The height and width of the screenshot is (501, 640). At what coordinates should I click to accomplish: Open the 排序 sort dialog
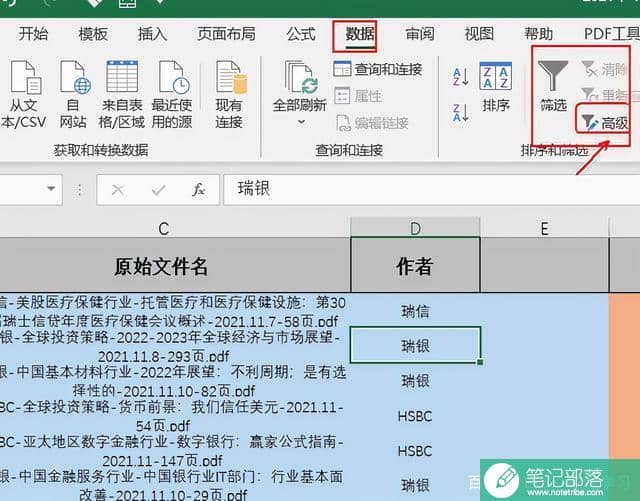496,87
